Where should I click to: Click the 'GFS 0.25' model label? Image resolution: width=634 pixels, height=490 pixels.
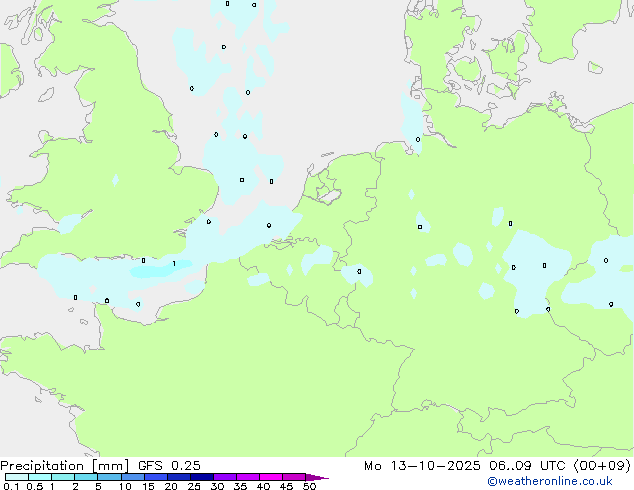tap(169, 466)
